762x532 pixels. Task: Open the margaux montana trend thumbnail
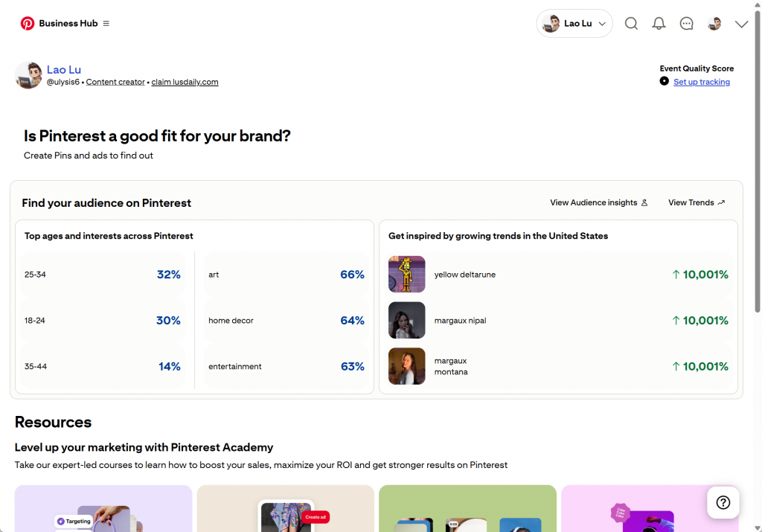click(x=407, y=366)
